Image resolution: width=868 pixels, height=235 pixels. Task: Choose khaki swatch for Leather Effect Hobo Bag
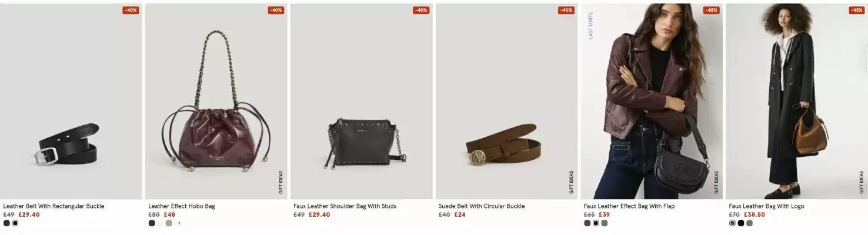click(x=169, y=223)
